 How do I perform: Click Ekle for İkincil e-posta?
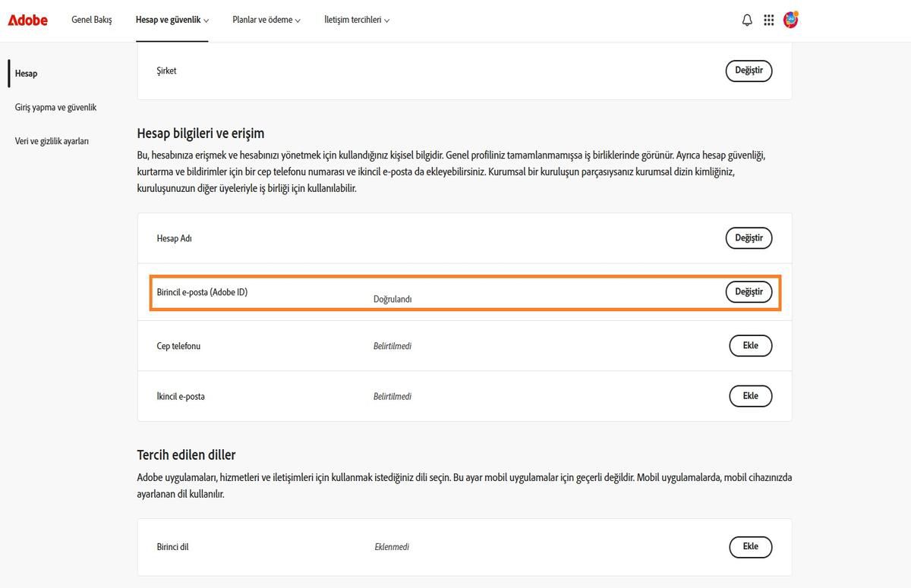pyautogui.click(x=750, y=395)
